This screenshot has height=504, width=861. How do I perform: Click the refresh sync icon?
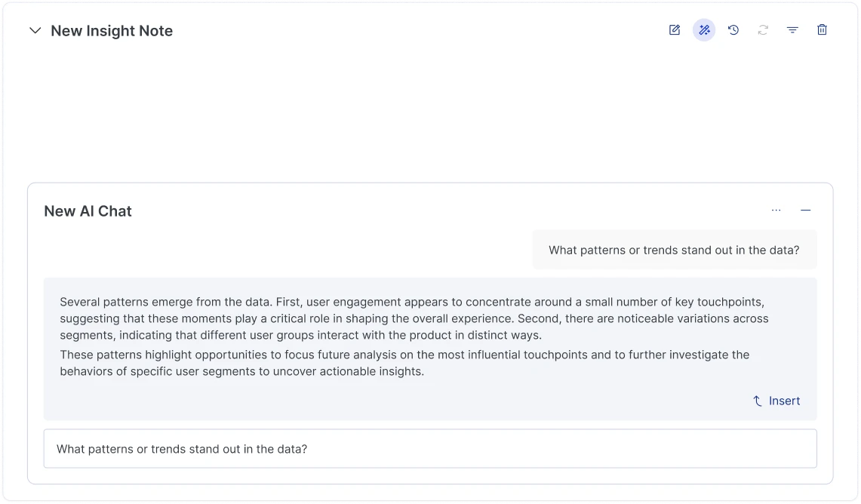(x=763, y=30)
